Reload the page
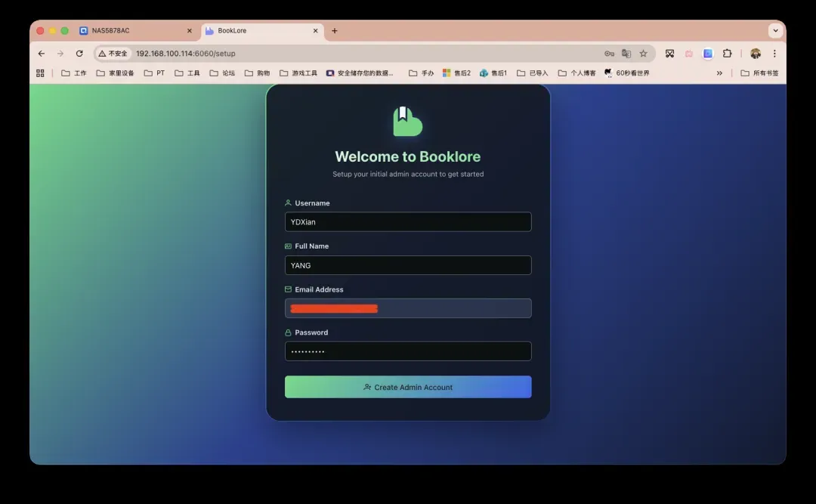The image size is (816, 504). tap(79, 54)
